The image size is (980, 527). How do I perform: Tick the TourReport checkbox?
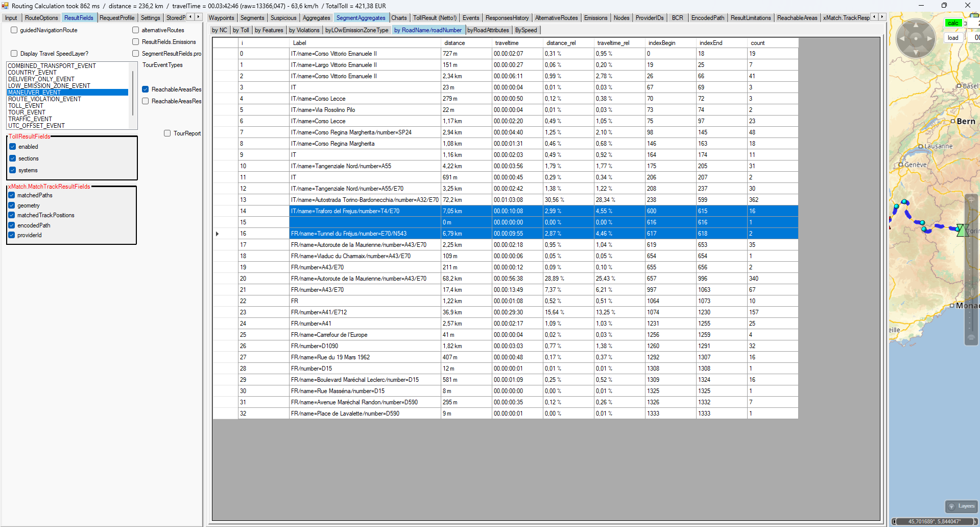pyautogui.click(x=167, y=133)
